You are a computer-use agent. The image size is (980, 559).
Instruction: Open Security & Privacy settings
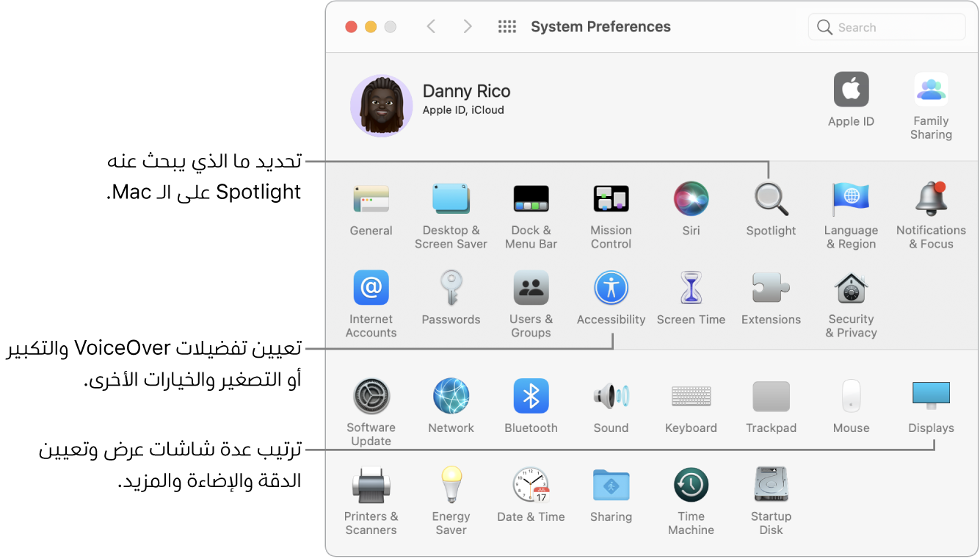coord(851,287)
